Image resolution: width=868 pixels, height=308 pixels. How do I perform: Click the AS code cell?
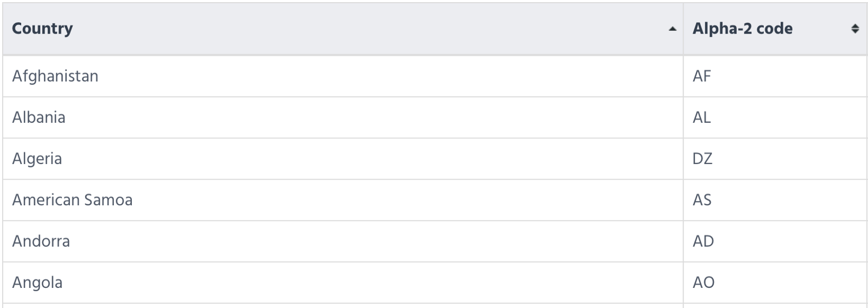click(775, 200)
